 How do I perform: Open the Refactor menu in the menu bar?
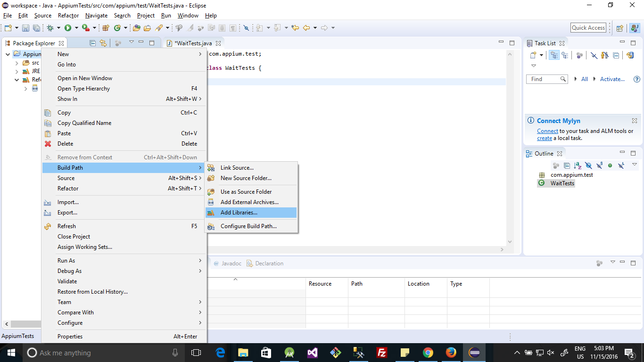tap(68, 16)
